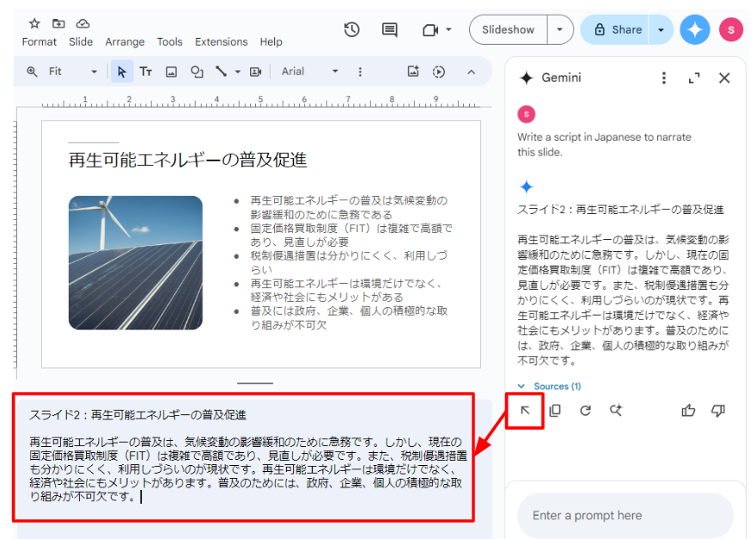This screenshot has width=756, height=539.
Task: Click the video camera meeting icon
Action: click(x=430, y=30)
